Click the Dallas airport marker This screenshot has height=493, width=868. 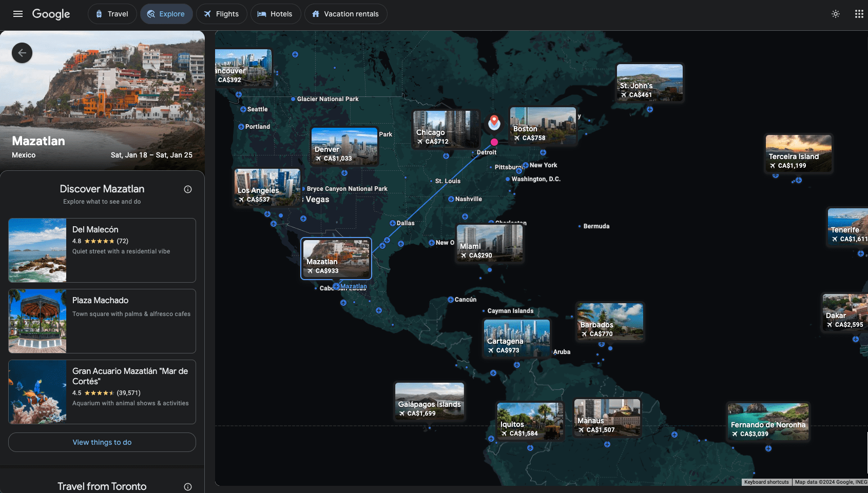(393, 223)
